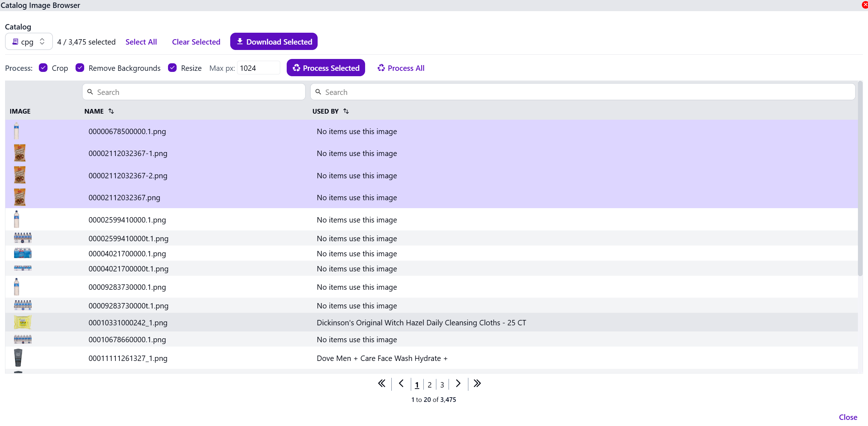Click Dove Men + Care Face Wash text
This screenshot has width=868, height=426.
382,358
